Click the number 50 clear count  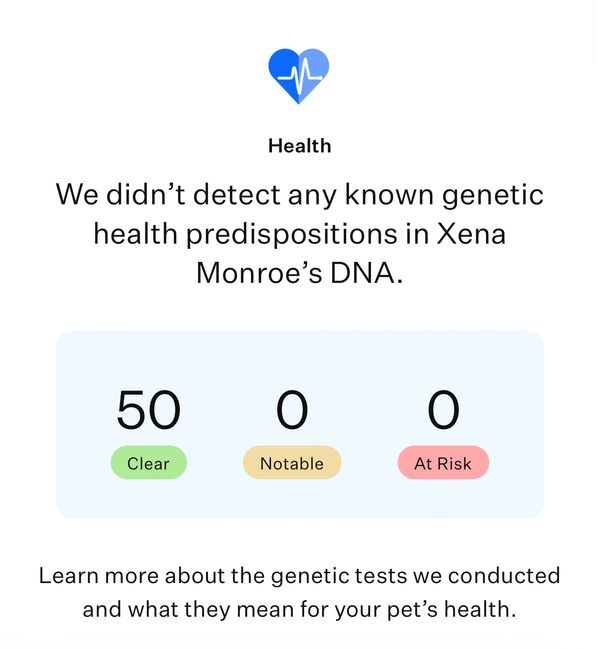pos(149,410)
